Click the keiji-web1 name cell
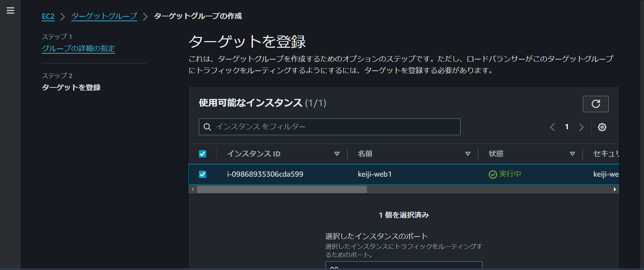Viewport: 644px width, 270px height. [x=375, y=174]
